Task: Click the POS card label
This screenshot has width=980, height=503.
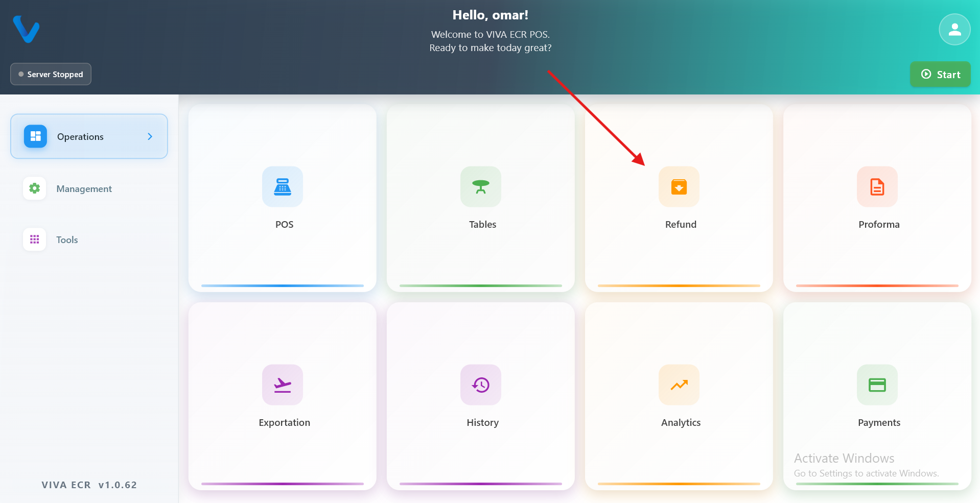Action: pyautogui.click(x=285, y=225)
